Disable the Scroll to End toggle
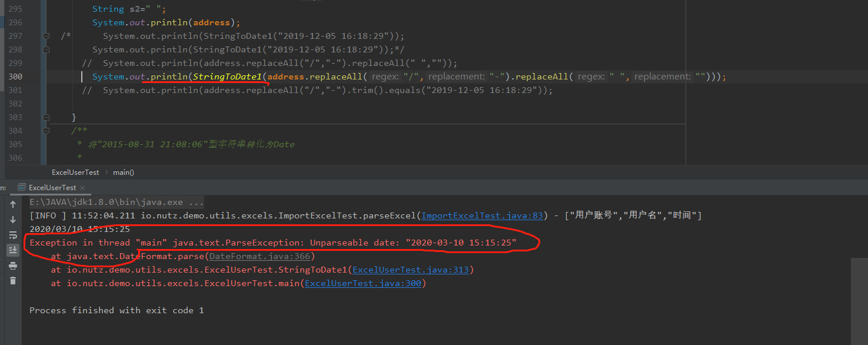Viewport: 868px width, 345px height. click(13, 249)
